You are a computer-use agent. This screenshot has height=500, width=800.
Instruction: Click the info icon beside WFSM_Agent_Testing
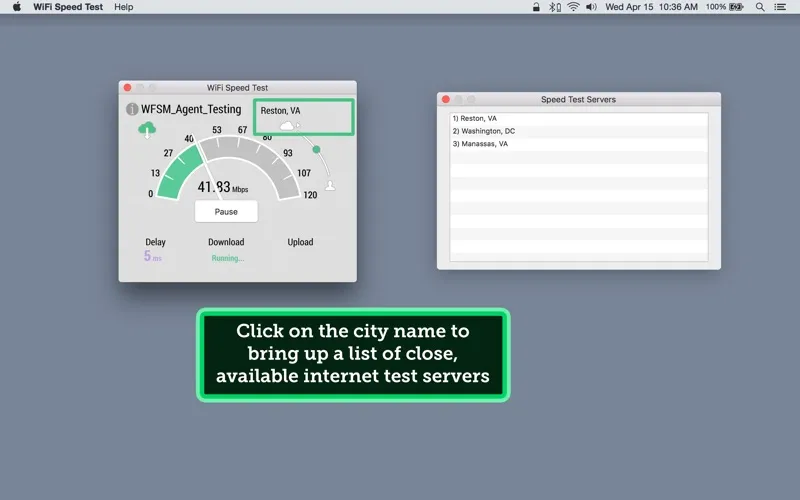tap(132, 109)
